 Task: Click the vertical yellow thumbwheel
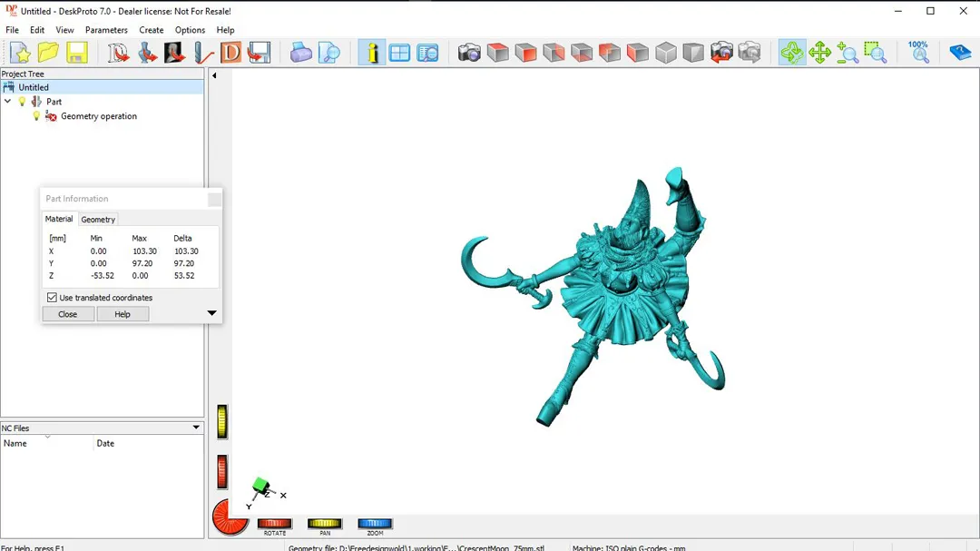tap(222, 421)
